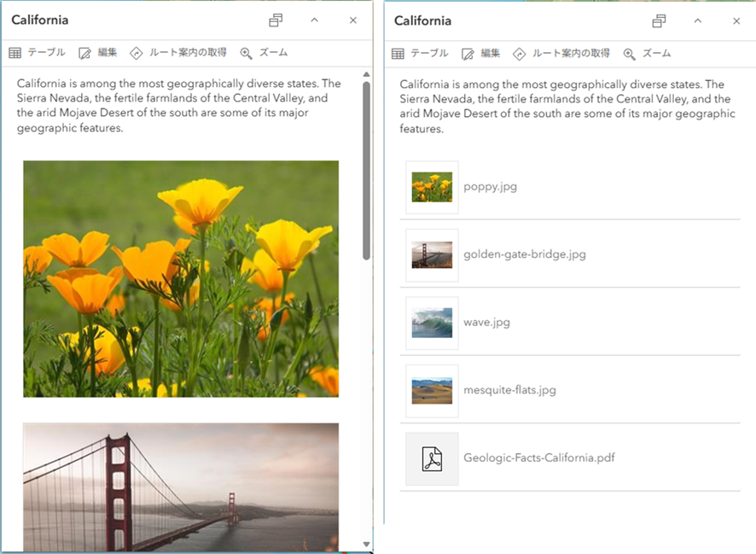This screenshot has height=554, width=756.
Task: Collapse the left California popup
Action: coord(314,20)
